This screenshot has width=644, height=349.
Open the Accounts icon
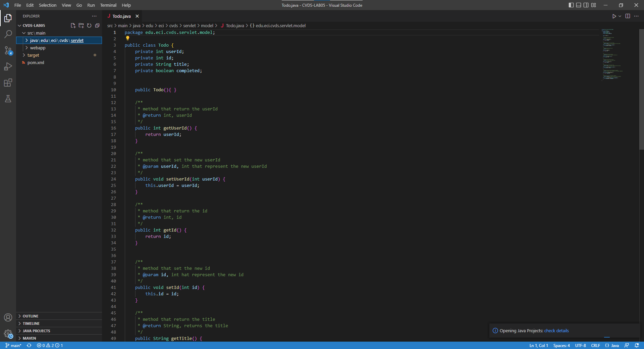pyautogui.click(x=8, y=317)
